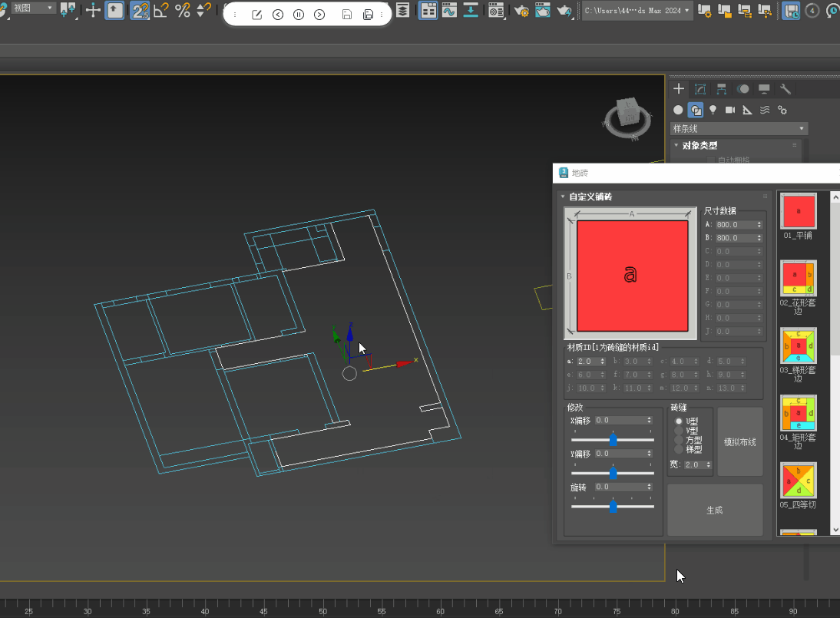Select the Geometry category sphere icon

point(678,110)
